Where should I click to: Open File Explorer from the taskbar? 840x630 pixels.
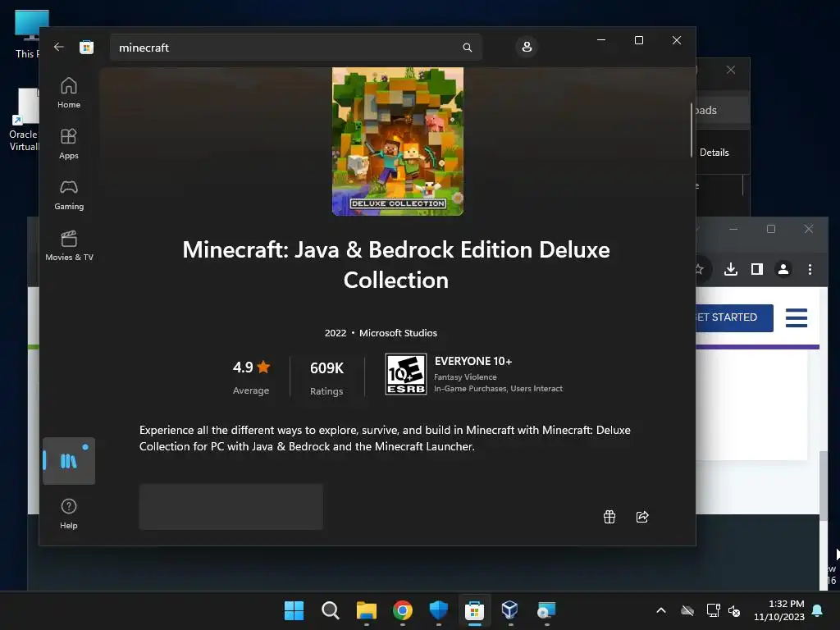[367, 610]
